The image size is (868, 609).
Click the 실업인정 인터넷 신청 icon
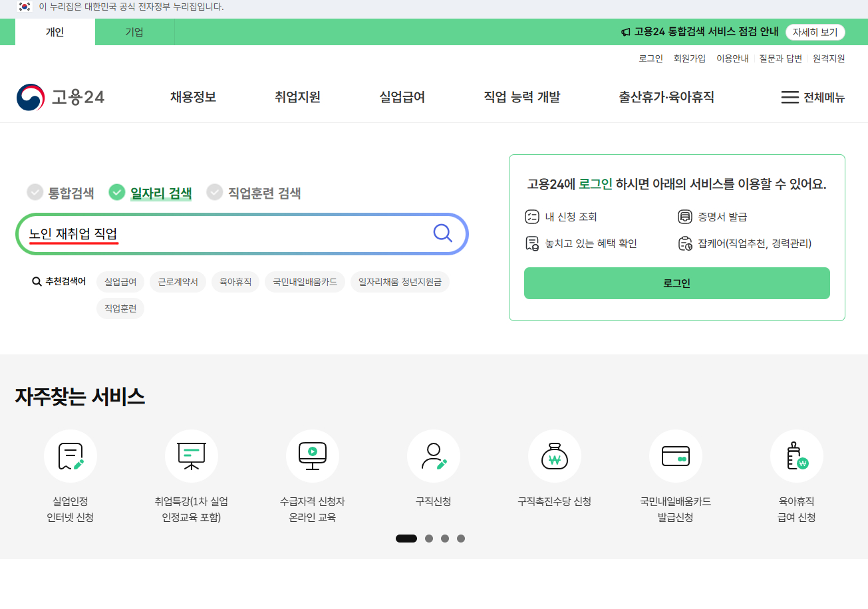point(71,456)
